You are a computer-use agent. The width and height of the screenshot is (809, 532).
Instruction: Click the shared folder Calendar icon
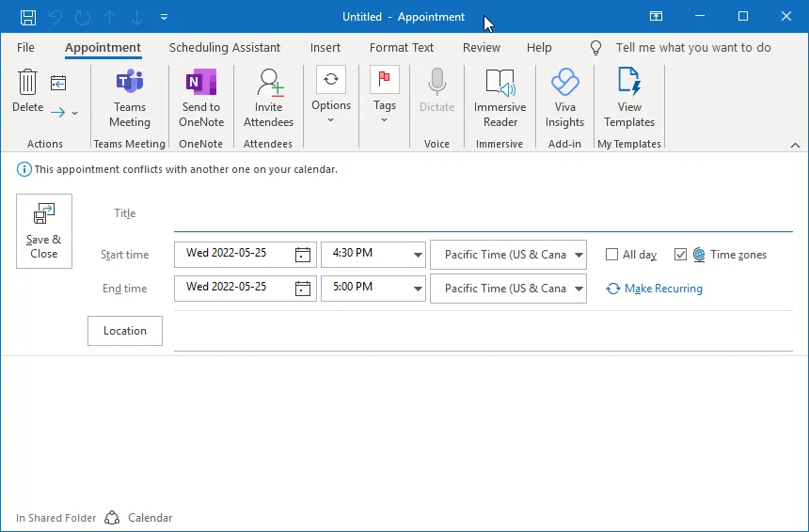112,518
